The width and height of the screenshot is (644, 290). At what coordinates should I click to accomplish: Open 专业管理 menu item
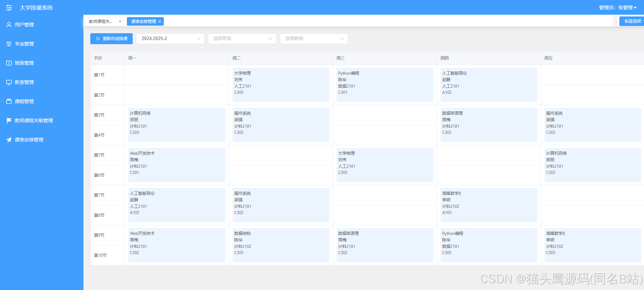click(x=42, y=44)
